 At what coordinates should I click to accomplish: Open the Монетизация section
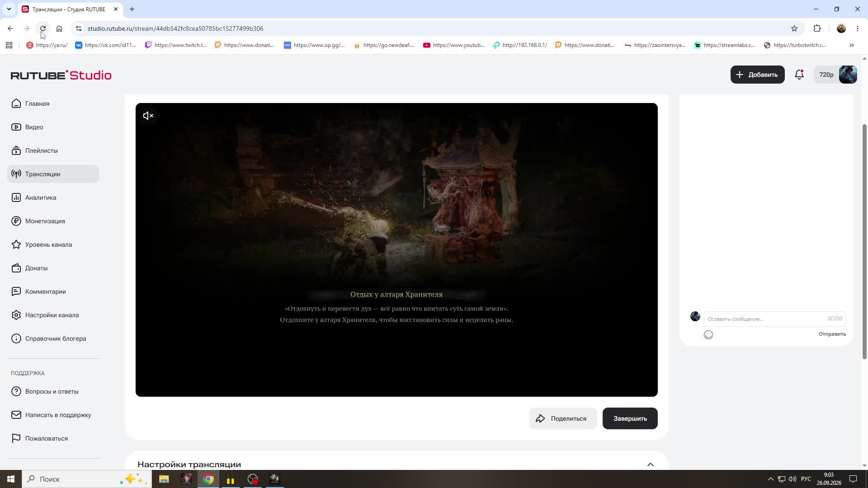click(53, 221)
